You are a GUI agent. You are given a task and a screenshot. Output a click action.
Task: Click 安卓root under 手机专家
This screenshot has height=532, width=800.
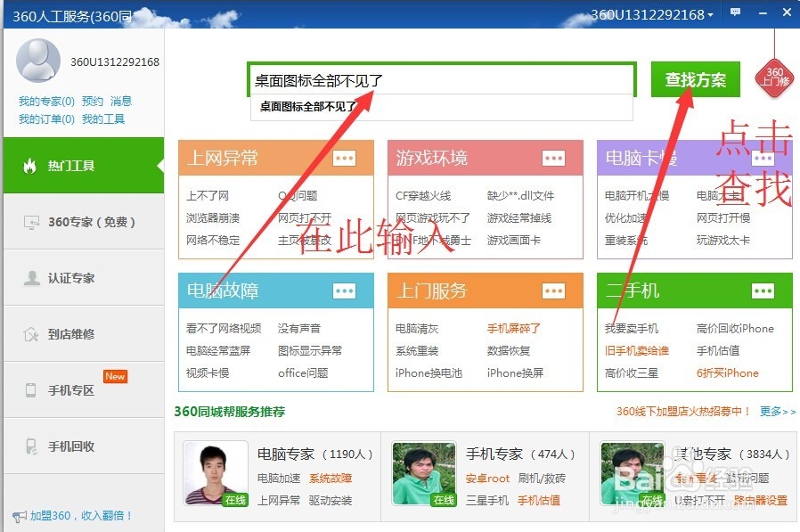[488, 479]
